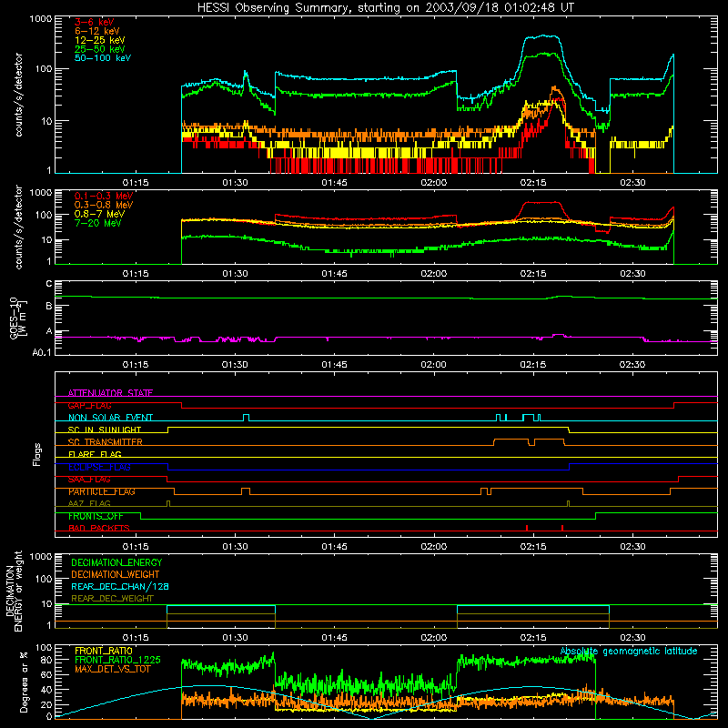The image size is (728, 728).
Task: Click the 02:00 tick label under MeV plot
Action: [x=434, y=274]
